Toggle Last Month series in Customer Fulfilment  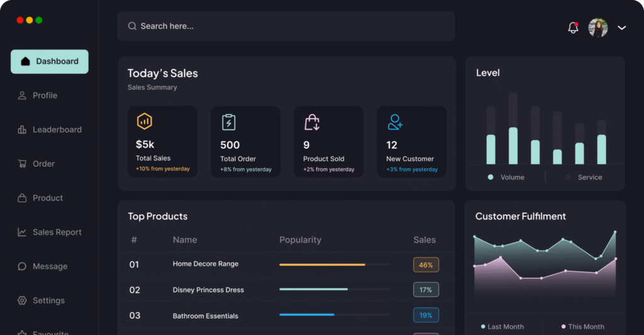coord(502,326)
